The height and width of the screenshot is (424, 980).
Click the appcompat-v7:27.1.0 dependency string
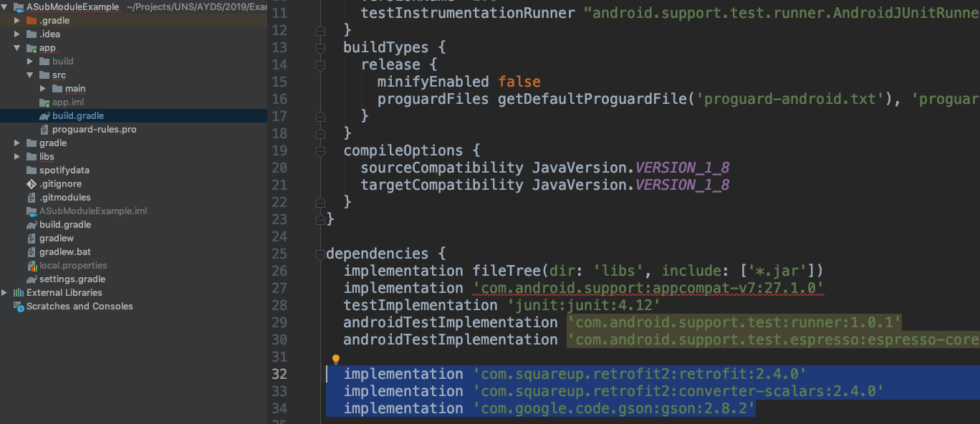pyautogui.click(x=648, y=288)
